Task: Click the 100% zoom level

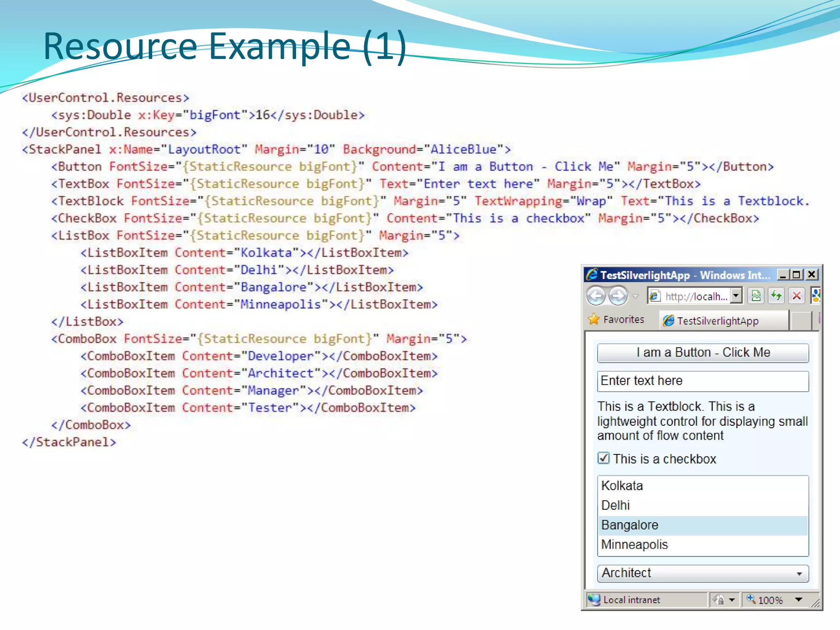Action: (770, 600)
